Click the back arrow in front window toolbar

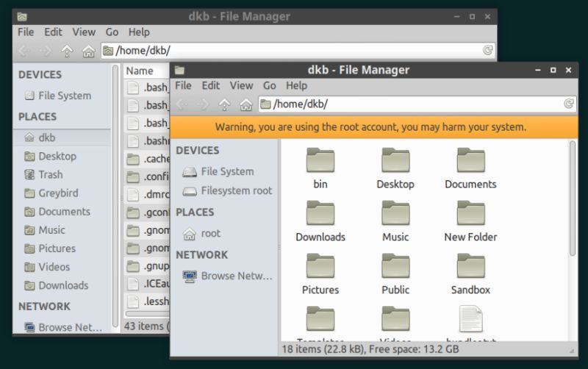182,104
